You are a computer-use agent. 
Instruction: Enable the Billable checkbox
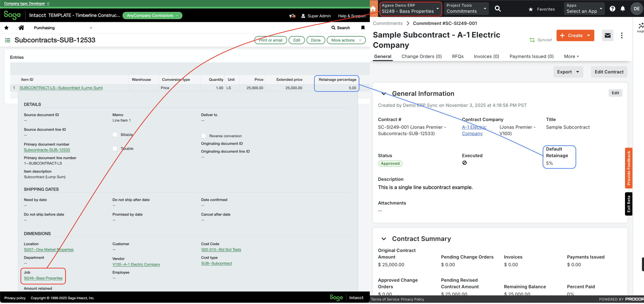click(115, 135)
